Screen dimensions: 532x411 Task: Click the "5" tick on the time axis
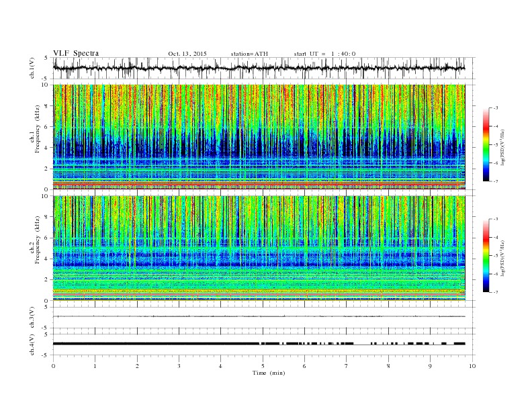[x=263, y=366]
